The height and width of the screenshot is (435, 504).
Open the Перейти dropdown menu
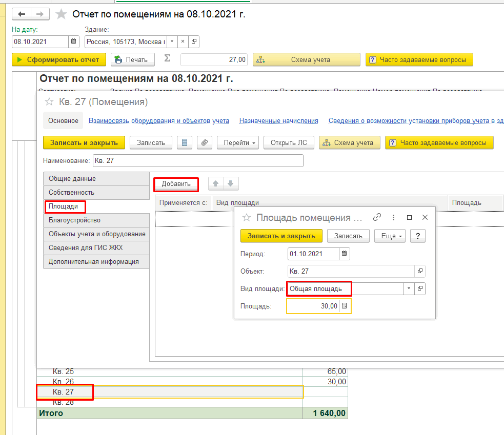point(238,142)
